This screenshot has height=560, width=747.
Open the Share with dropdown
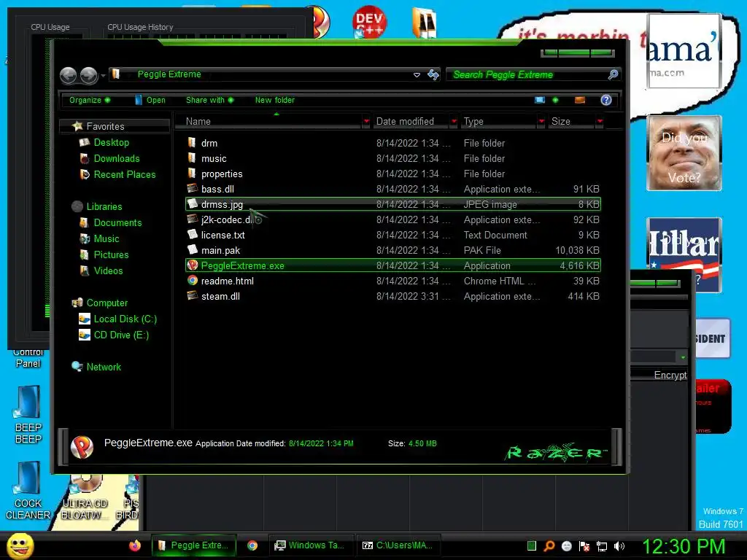(x=209, y=100)
